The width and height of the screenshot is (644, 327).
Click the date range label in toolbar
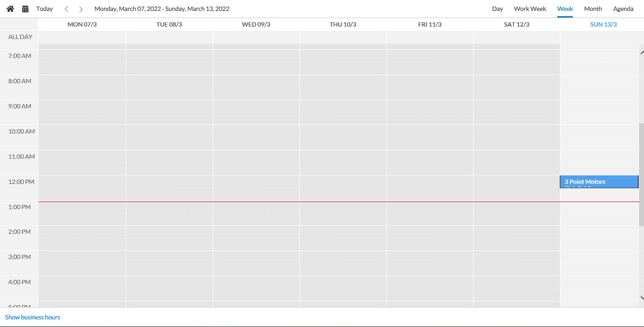(162, 9)
